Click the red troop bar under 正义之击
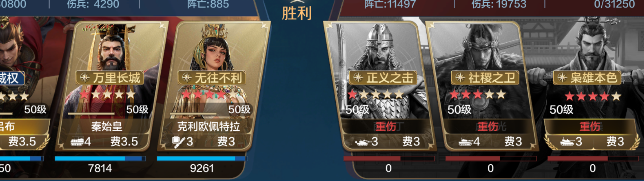Viewport: 644px width, 181px height. click(389, 158)
